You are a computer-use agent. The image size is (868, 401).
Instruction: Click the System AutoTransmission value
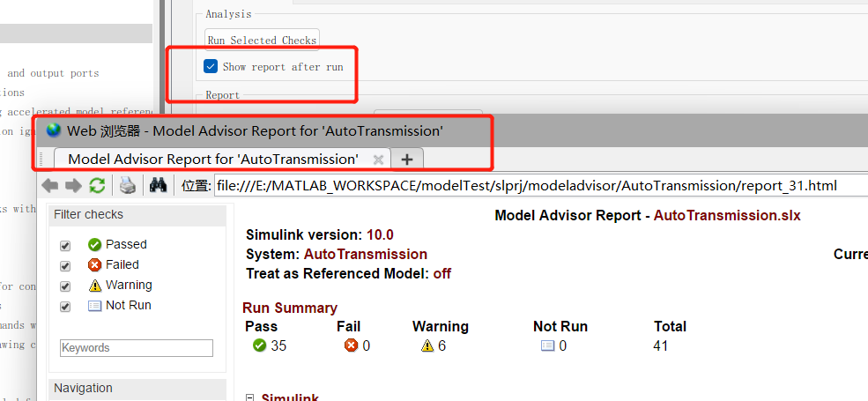tap(366, 254)
